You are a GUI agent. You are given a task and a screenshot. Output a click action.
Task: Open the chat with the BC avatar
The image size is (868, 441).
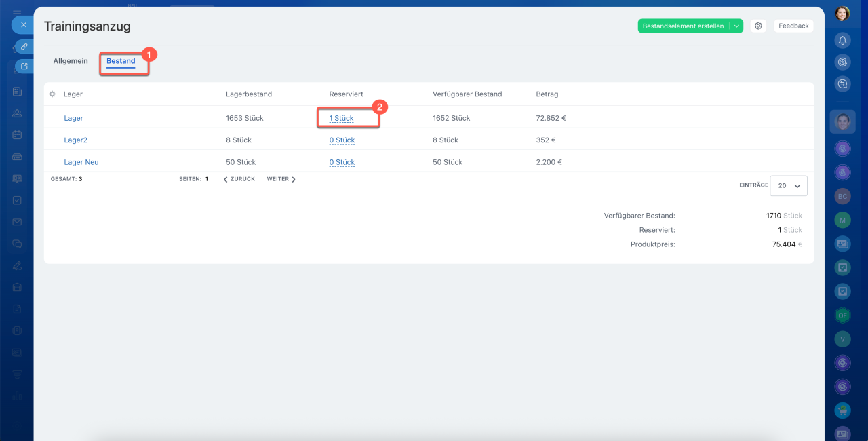[842, 196]
